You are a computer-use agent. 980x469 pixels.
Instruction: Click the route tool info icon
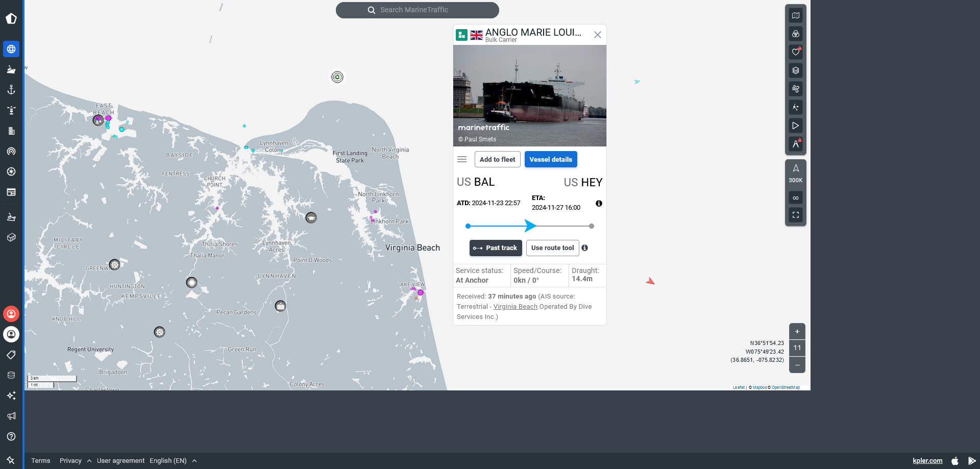[585, 248]
